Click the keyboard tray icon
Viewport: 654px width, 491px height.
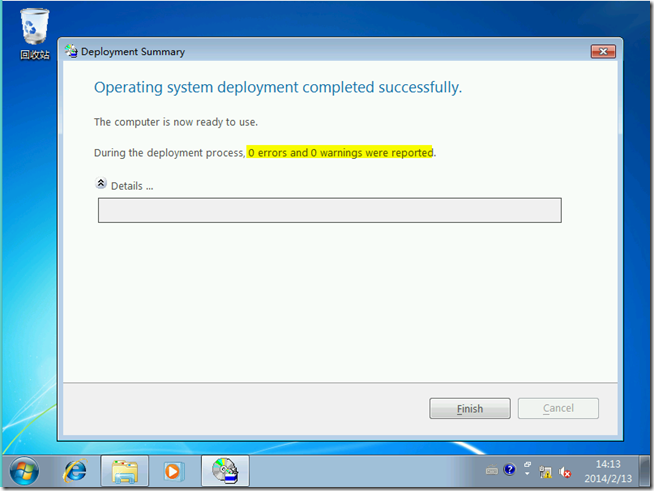pyautogui.click(x=492, y=471)
